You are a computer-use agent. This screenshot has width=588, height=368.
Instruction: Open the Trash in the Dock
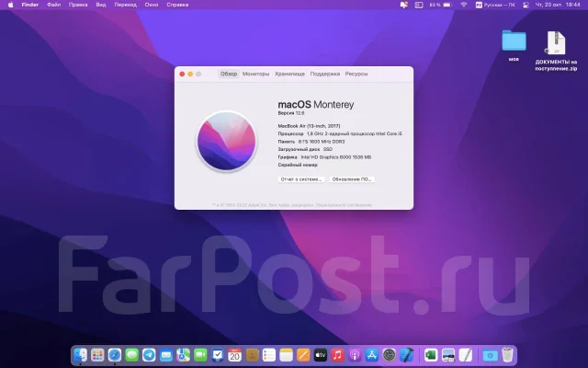(507, 355)
